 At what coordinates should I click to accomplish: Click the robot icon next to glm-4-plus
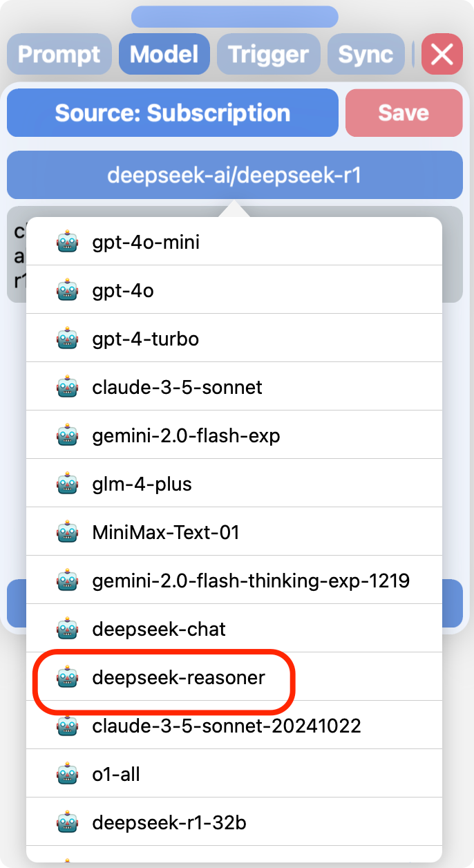[x=67, y=484]
